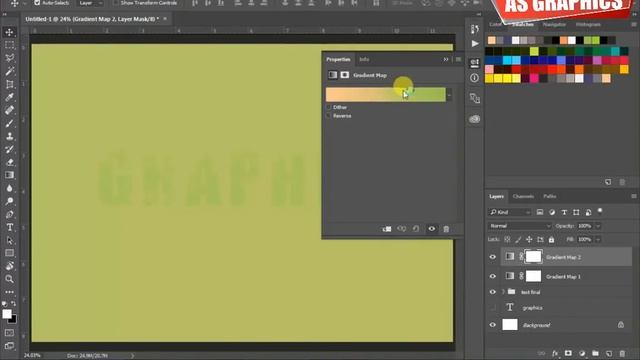640x360 pixels.
Task: Click Delete layer trash icon in Layers panel
Action: tap(622, 353)
